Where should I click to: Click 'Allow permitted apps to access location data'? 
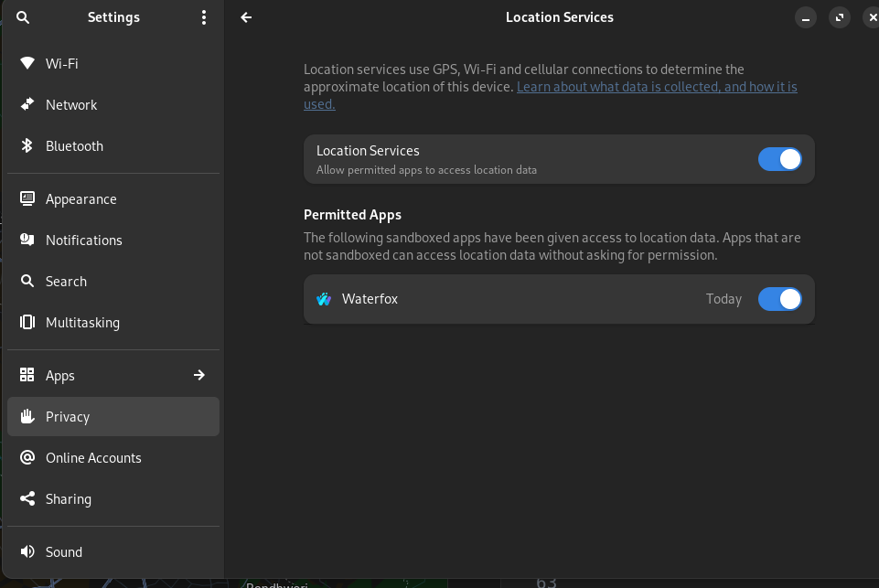point(426,170)
